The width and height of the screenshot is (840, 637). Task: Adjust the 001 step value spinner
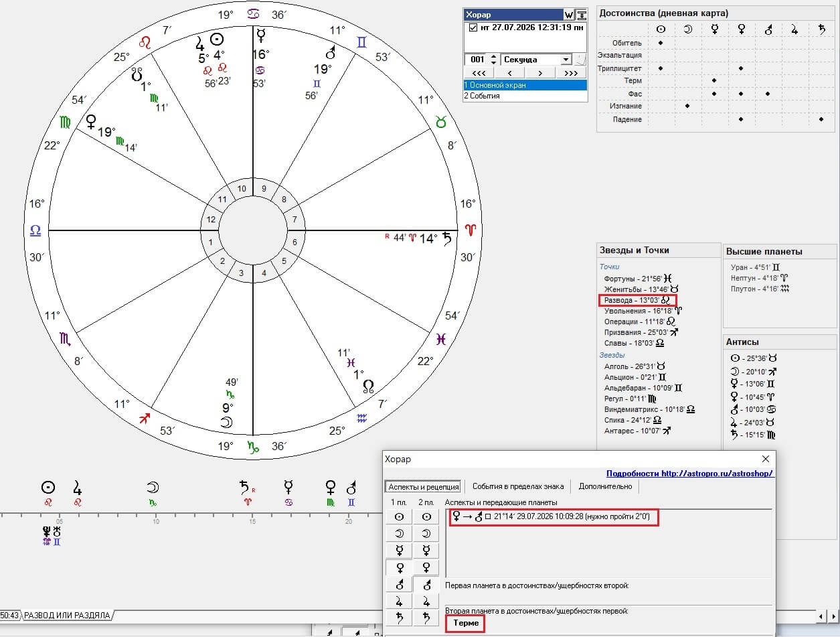pyautogui.click(x=493, y=60)
